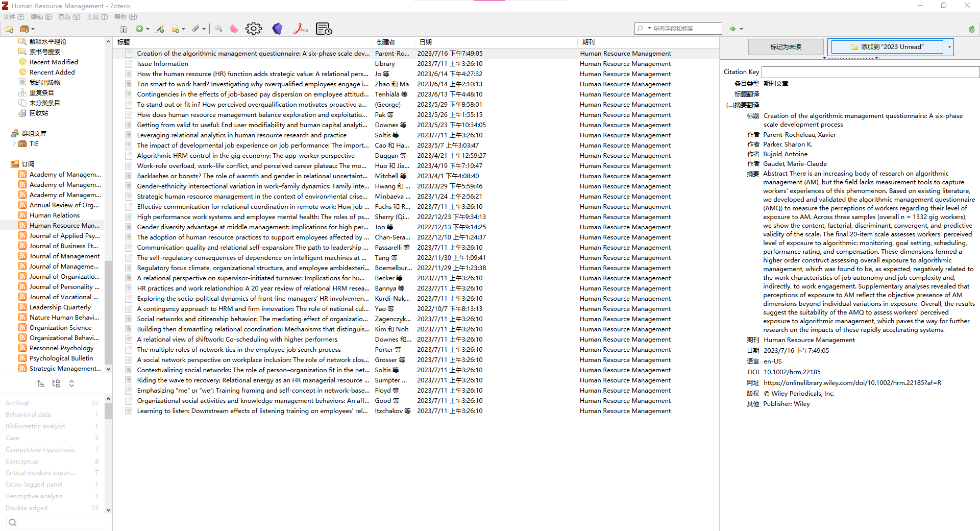Viewport: 980px width, 531px height.
Task: Select the 'Issue Information' item row
Action: click(x=416, y=64)
